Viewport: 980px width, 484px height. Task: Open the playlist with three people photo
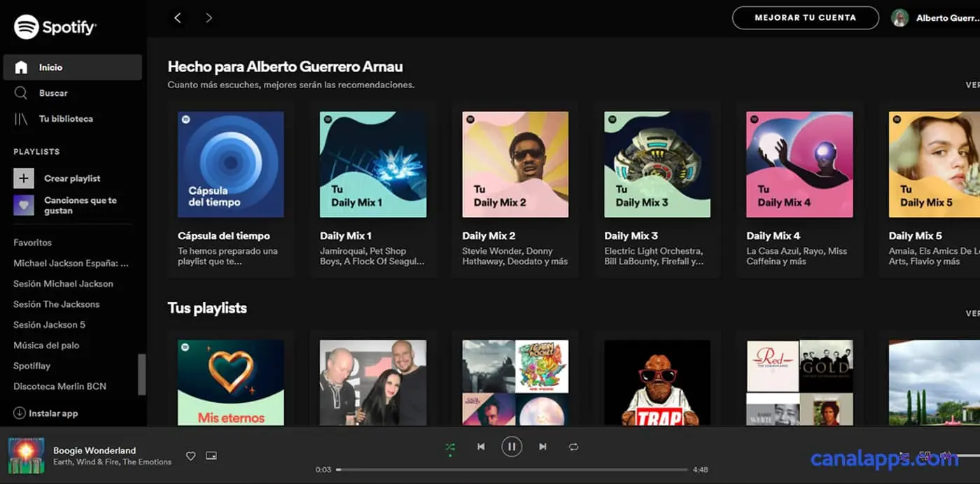coord(373,383)
